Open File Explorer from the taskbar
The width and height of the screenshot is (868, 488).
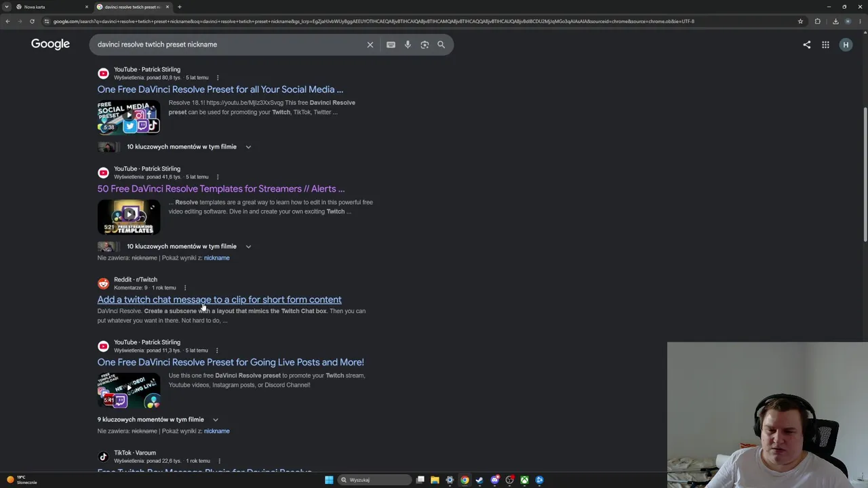click(x=435, y=480)
